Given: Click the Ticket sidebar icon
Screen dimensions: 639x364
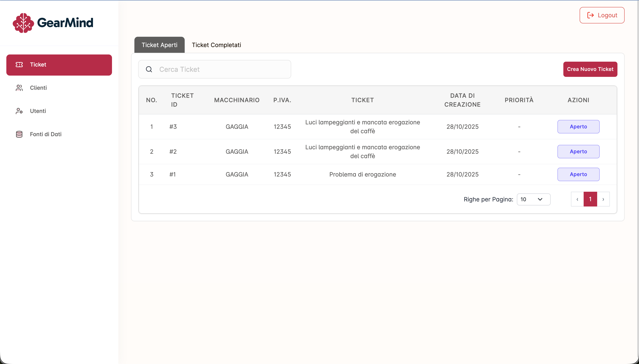Looking at the screenshot, I should [x=19, y=65].
